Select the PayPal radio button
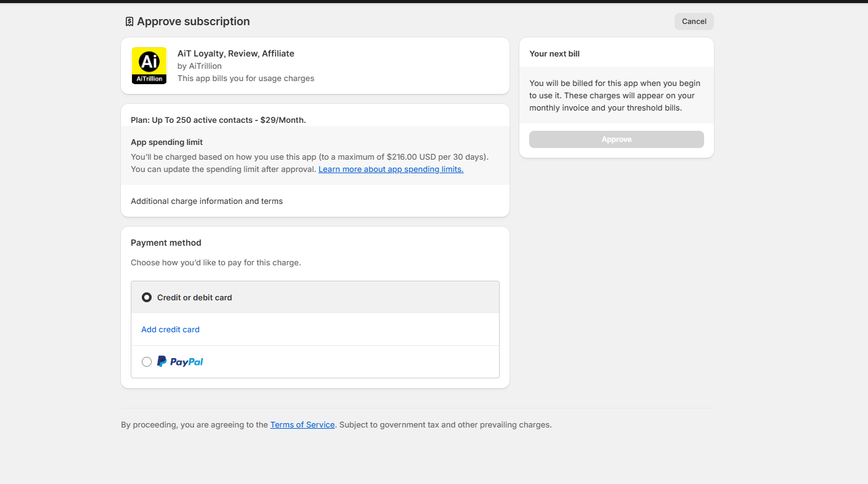Image resolution: width=868 pixels, height=484 pixels. [147, 362]
